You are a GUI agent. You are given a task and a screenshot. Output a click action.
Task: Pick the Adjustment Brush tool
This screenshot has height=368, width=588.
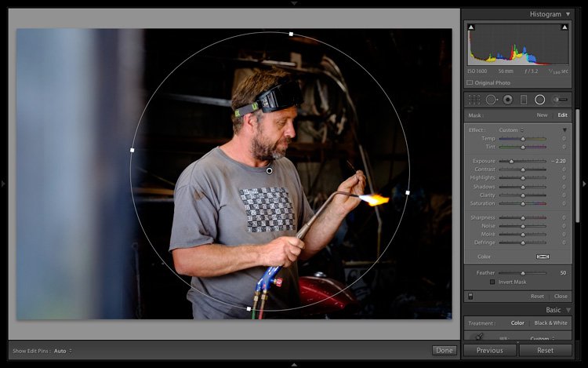point(560,100)
